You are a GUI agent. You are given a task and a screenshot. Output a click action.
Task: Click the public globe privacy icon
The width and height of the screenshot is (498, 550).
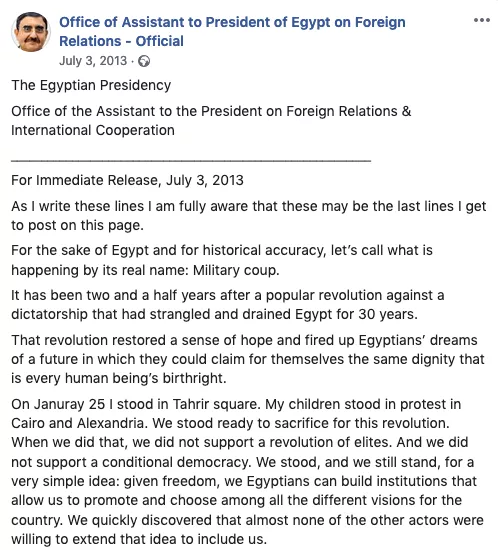144,61
